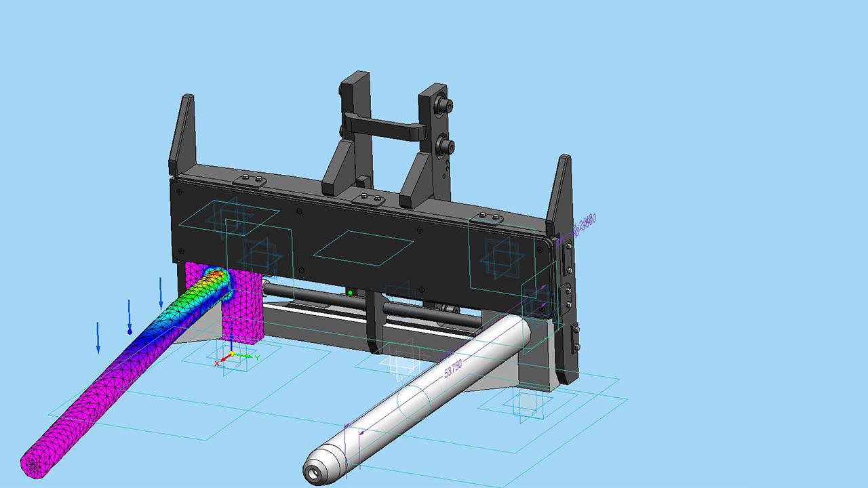Select the 53.750 dimension label
Viewport: 868px width, 488px height.
(452, 370)
